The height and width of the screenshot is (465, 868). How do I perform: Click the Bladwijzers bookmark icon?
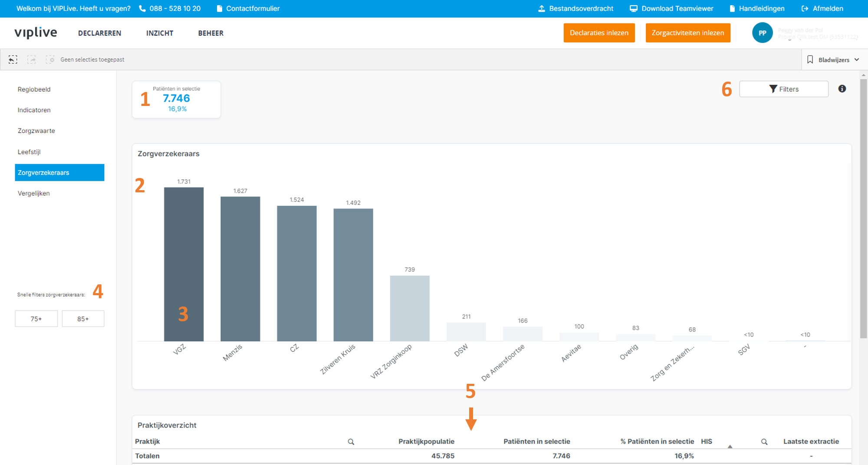point(810,60)
